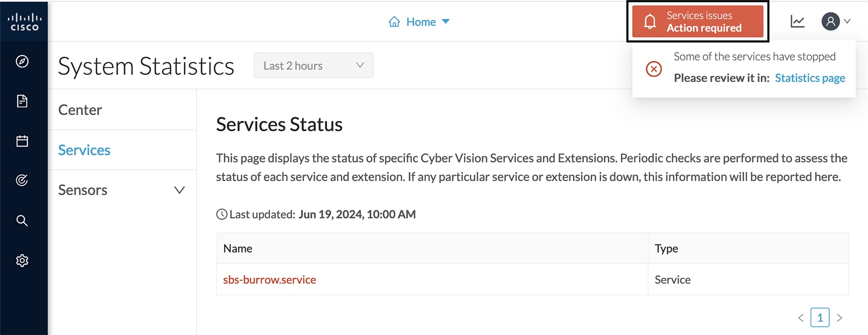Open the Reports document icon

pyautogui.click(x=22, y=101)
